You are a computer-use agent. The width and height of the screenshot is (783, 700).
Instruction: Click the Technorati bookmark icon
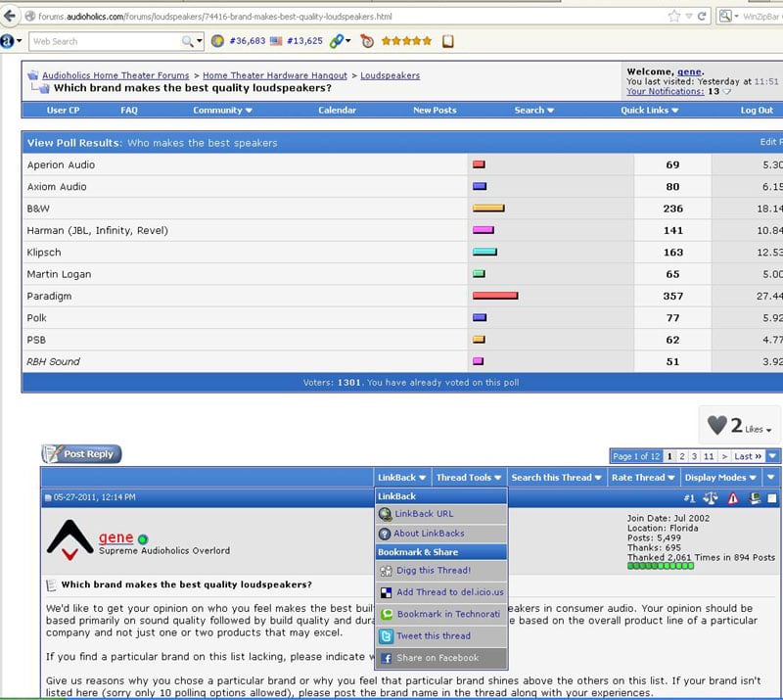coord(386,614)
